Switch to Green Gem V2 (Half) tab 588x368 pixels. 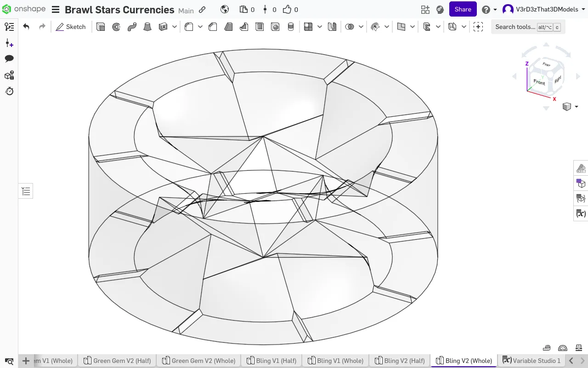click(x=117, y=361)
